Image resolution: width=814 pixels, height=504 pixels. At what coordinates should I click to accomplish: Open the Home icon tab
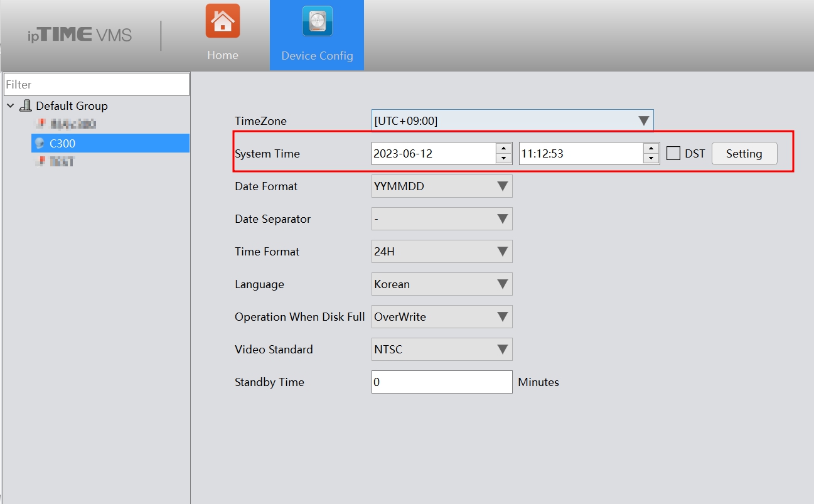pos(223,21)
